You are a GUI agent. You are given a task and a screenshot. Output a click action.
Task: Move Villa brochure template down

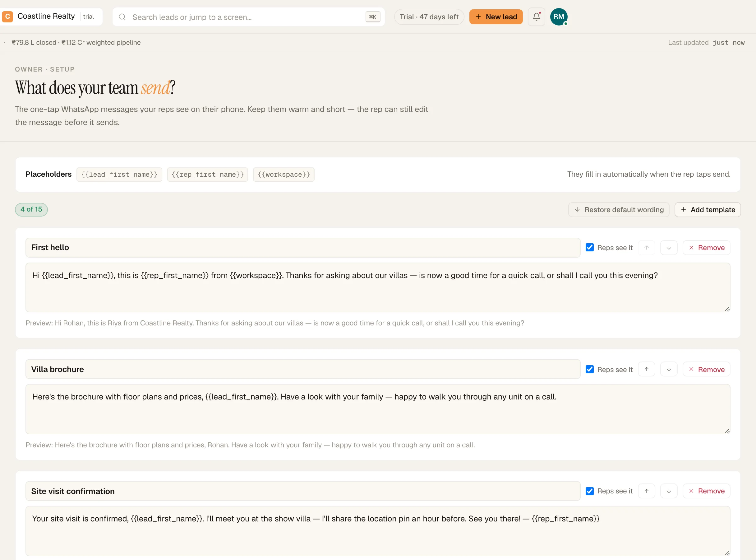[669, 369]
